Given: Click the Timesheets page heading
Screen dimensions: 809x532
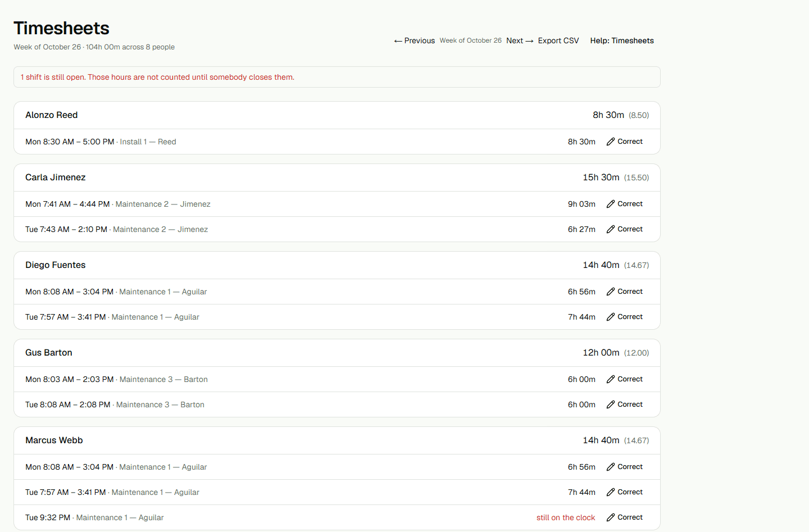Looking at the screenshot, I should tap(62, 28).
